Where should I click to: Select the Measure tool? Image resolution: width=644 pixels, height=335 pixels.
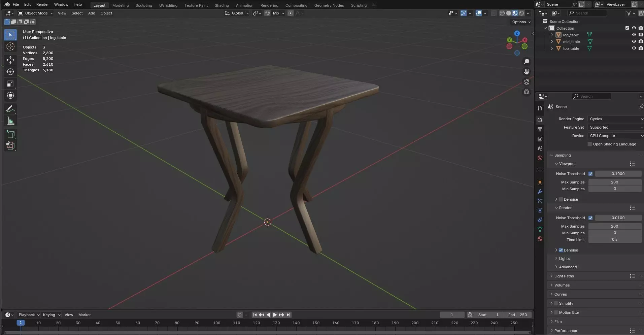click(10, 121)
